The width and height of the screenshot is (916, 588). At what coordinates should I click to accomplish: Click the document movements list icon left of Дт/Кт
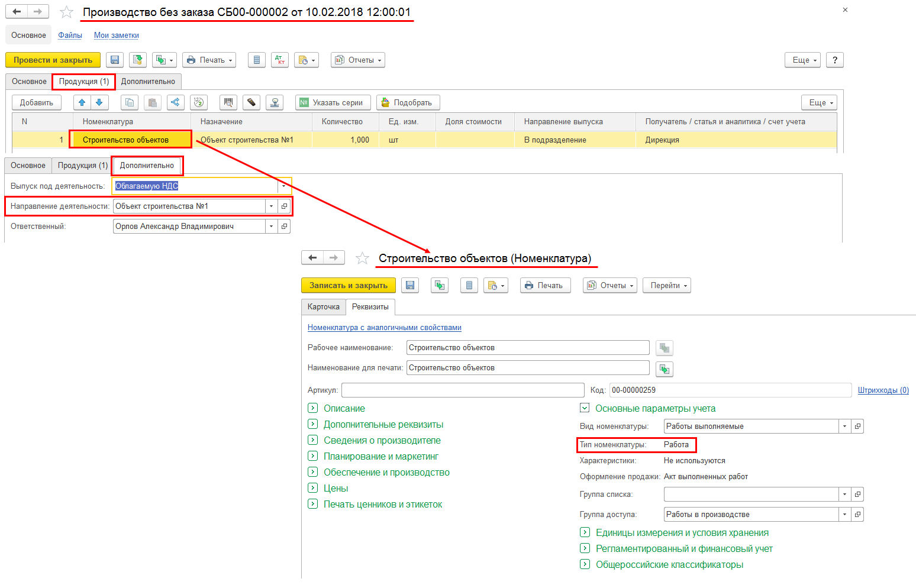[x=256, y=60]
